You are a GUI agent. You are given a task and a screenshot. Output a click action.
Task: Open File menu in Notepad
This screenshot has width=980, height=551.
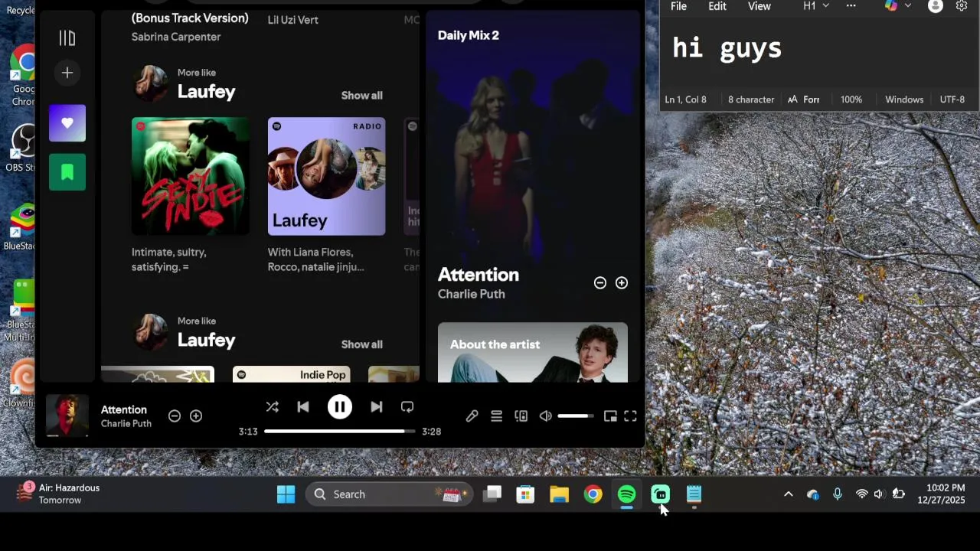point(678,6)
